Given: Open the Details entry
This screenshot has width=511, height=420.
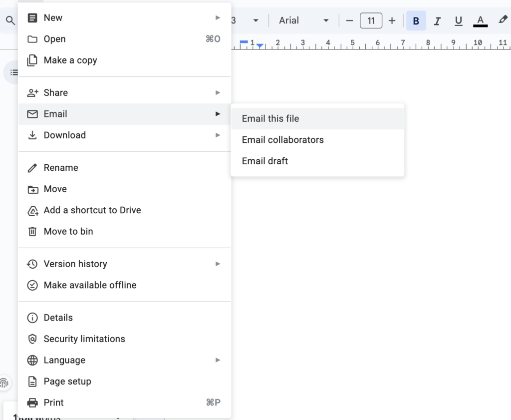Looking at the screenshot, I should point(124,318).
